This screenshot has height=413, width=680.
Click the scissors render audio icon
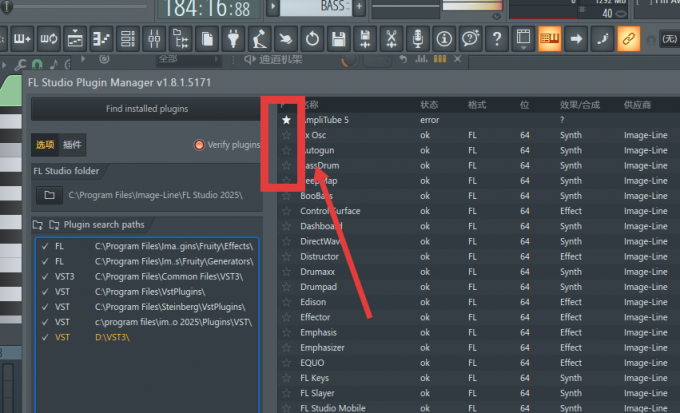pyautogui.click(x=392, y=39)
